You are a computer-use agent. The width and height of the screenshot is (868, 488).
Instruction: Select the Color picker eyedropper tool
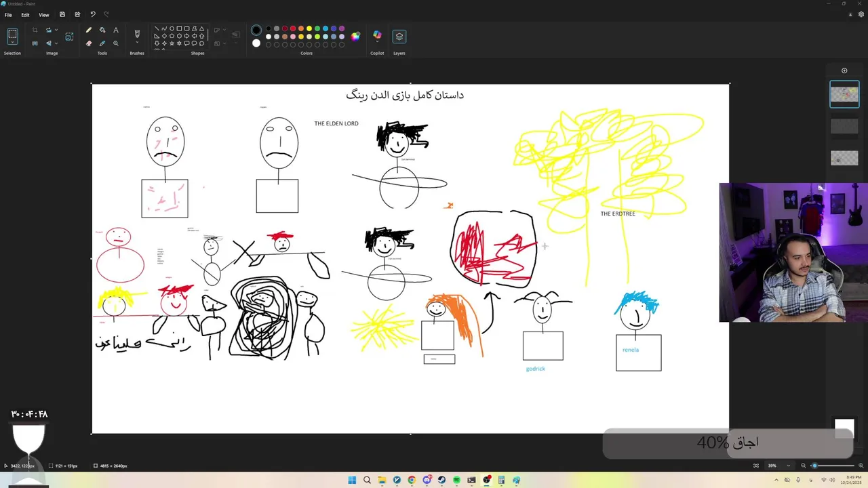(x=102, y=43)
